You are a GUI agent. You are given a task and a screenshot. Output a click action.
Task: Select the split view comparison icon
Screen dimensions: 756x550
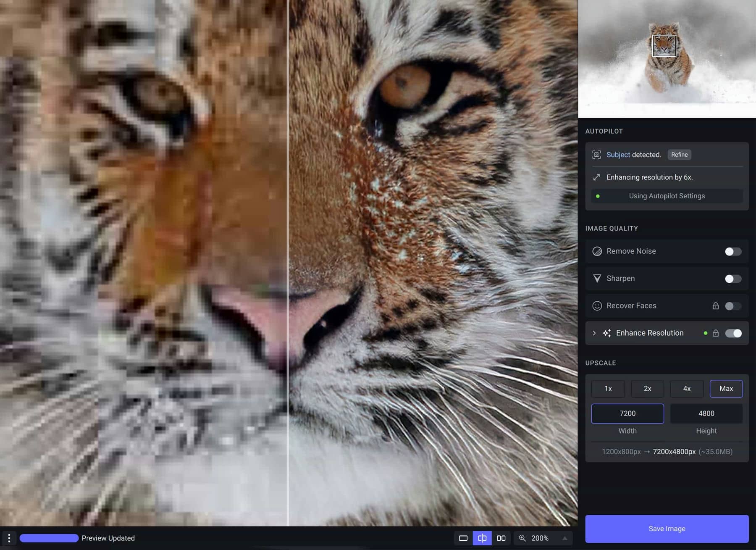coord(482,538)
